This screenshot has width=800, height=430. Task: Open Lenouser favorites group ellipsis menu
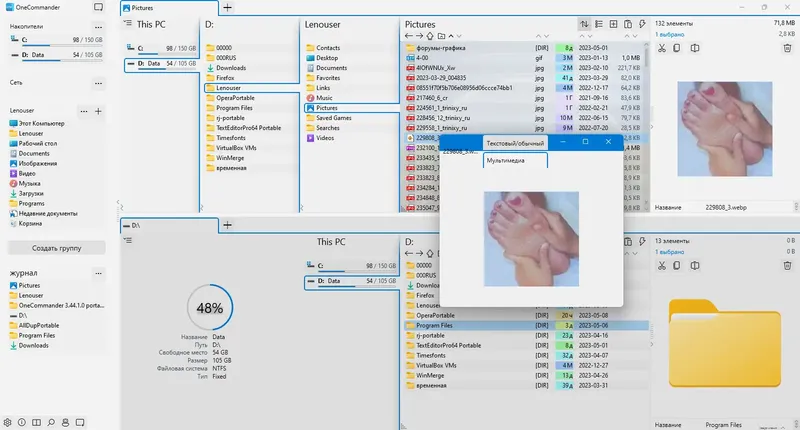pyautogui.click(x=84, y=111)
